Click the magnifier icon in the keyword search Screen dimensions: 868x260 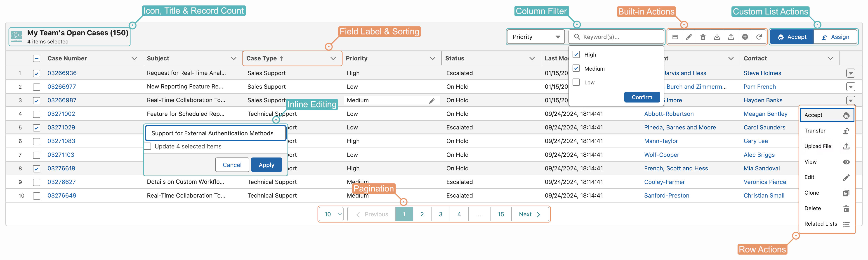pos(577,37)
